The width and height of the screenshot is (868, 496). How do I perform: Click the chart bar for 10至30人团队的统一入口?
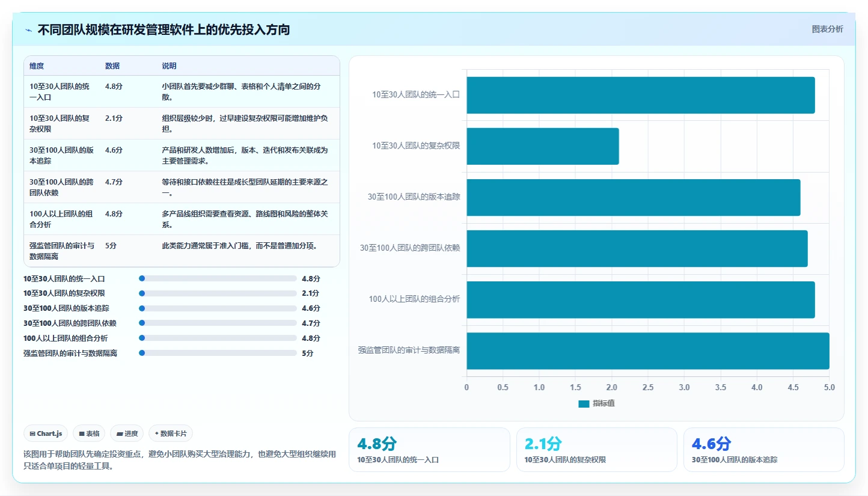coord(641,95)
